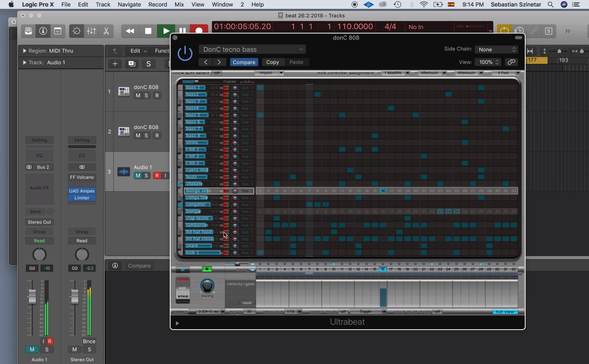Click the track header global Solo S button
This screenshot has width=589, height=364.
[148, 64]
